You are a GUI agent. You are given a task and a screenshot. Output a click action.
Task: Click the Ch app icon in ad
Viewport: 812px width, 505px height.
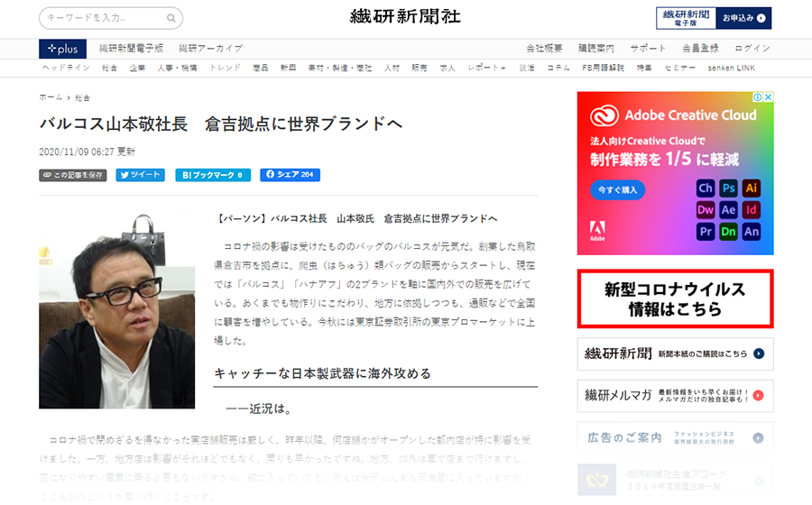706,188
